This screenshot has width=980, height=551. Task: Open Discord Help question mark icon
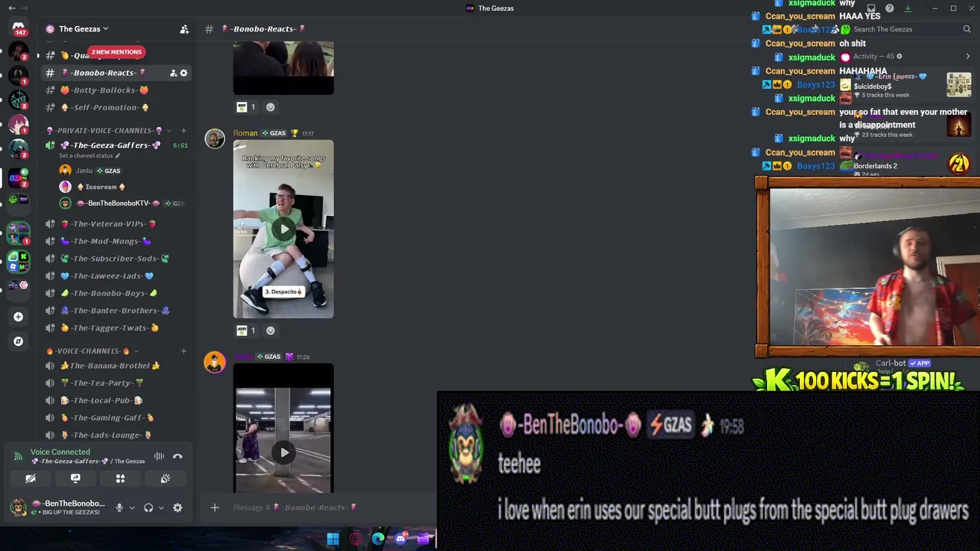[x=890, y=8]
